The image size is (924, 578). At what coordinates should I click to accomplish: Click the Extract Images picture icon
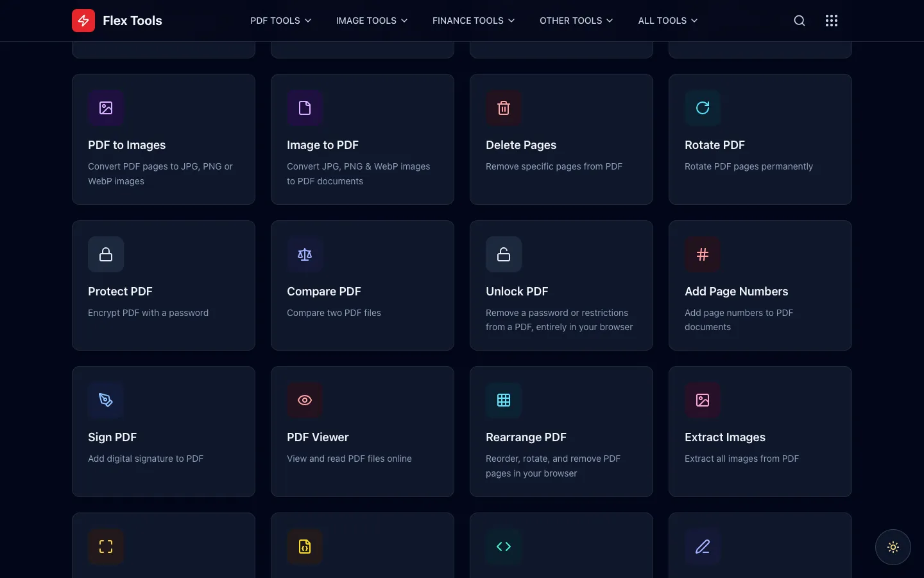click(703, 400)
